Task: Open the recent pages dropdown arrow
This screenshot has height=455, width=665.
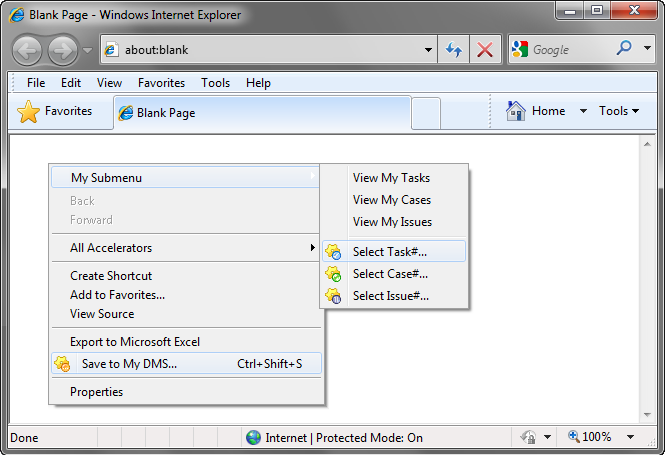Action: click(87, 50)
